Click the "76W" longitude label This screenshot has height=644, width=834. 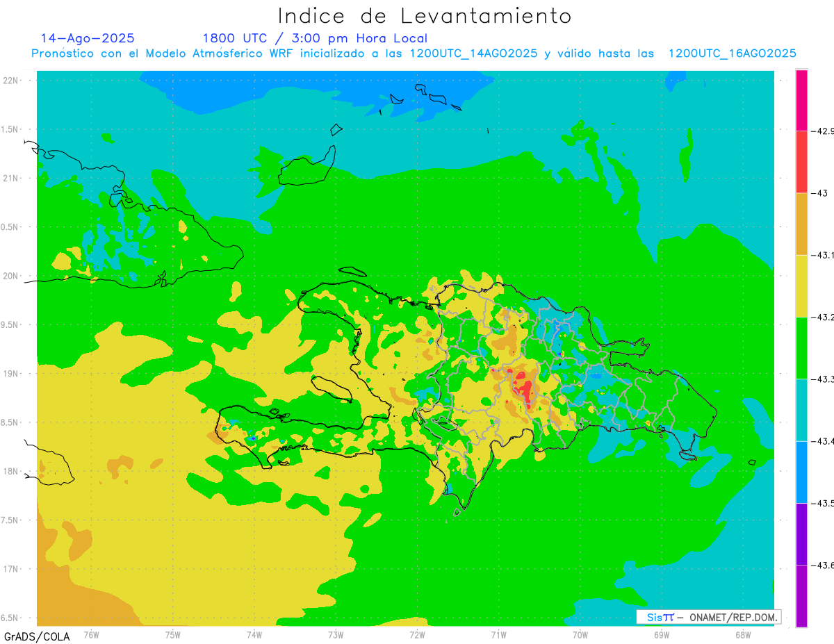pyautogui.click(x=91, y=634)
